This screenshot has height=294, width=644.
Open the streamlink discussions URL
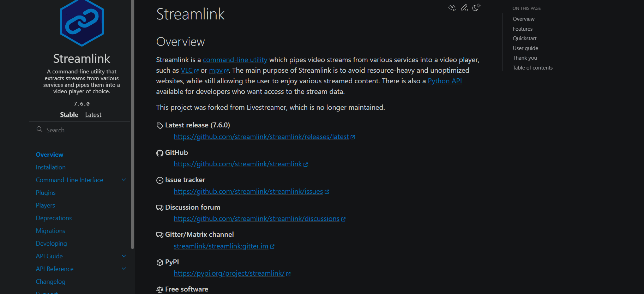click(257, 219)
